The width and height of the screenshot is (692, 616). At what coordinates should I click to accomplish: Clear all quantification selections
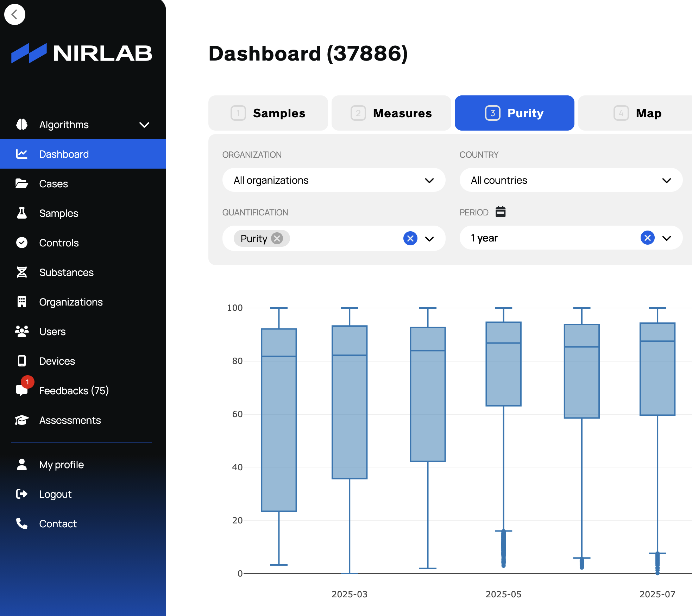click(x=410, y=238)
